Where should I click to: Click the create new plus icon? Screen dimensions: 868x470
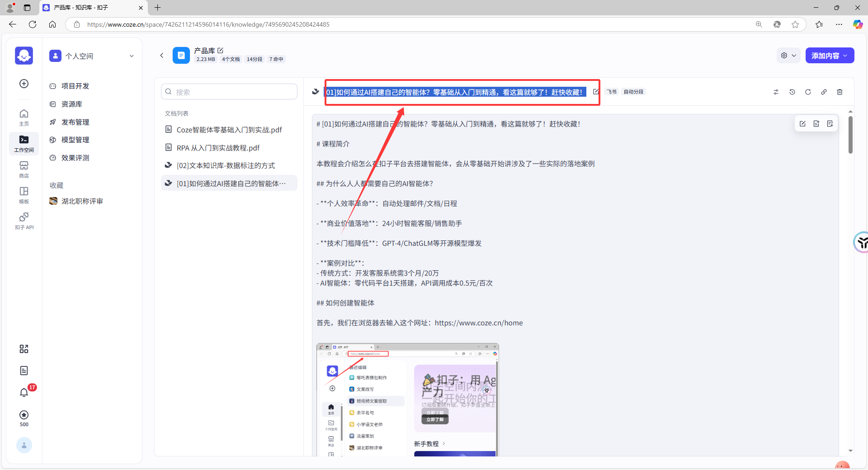click(24, 84)
